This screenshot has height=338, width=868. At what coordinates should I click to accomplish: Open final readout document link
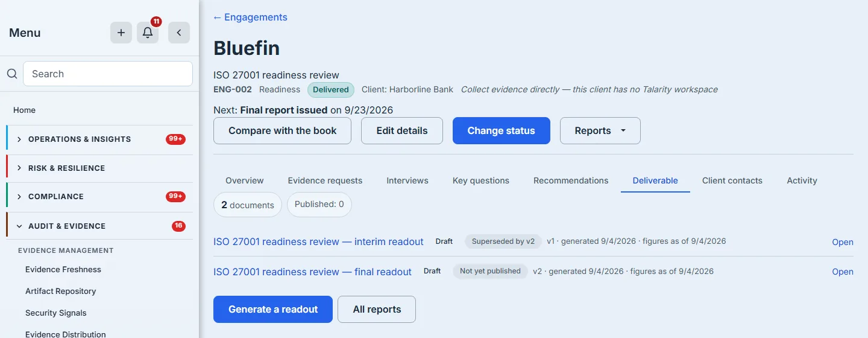pyautogui.click(x=312, y=272)
